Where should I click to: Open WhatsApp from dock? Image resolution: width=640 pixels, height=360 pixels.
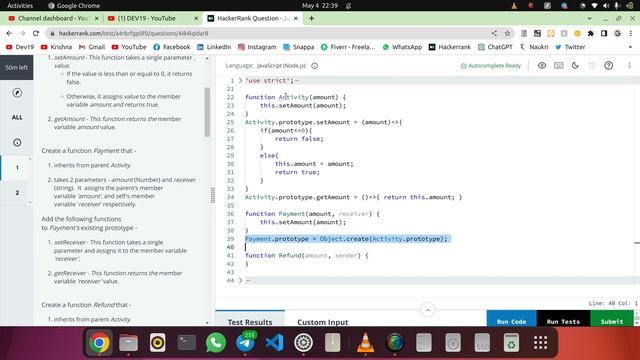tap(216, 343)
